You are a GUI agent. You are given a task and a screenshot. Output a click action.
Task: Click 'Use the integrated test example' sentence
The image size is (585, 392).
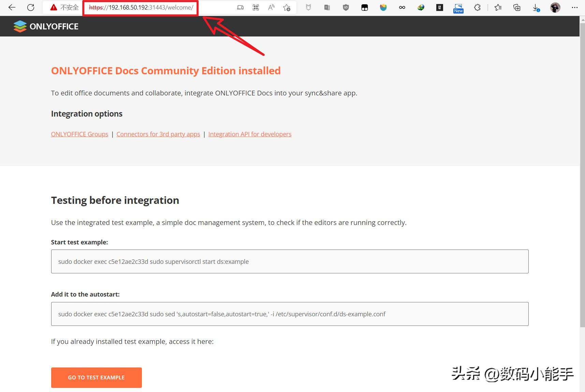click(229, 223)
